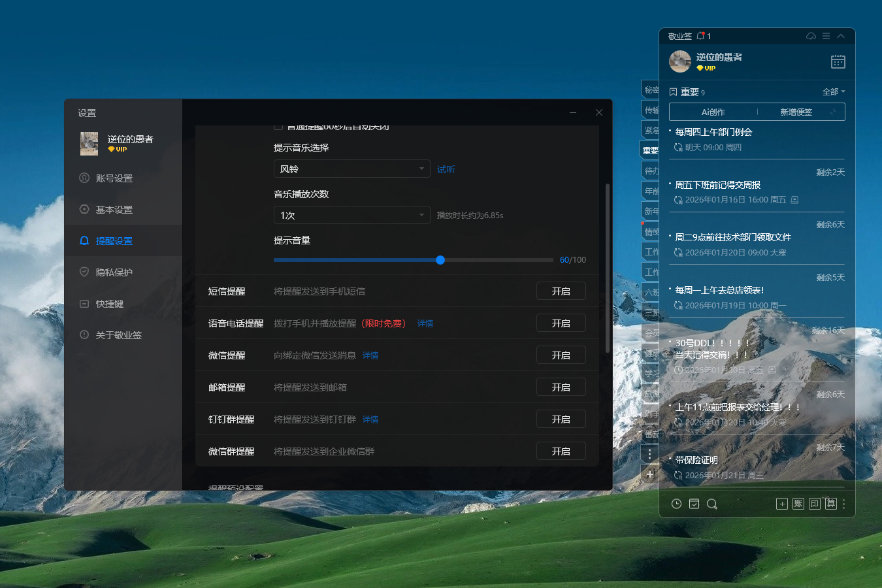The image size is (882, 588).
Task: Open the 提示音乐选择 dropdown showing 风铃
Action: pos(351,169)
